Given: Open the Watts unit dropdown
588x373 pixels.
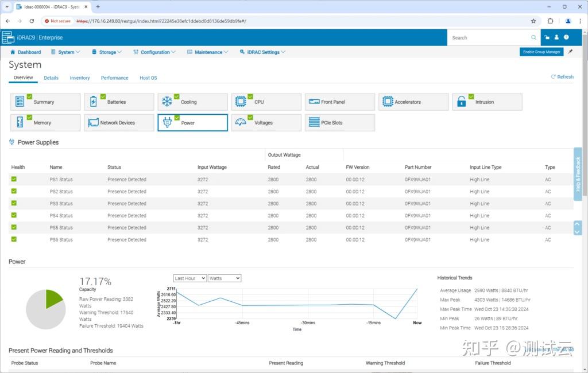Looking at the screenshot, I should click(x=224, y=278).
